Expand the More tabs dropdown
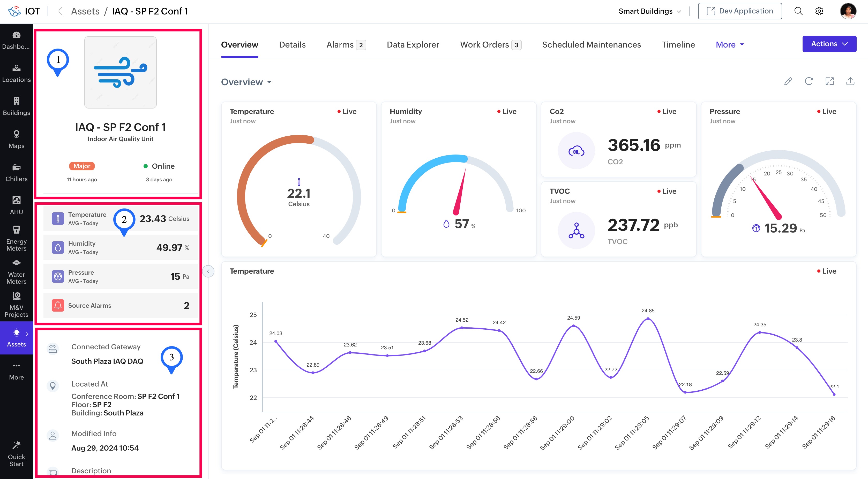The image size is (868, 479). pyautogui.click(x=730, y=45)
